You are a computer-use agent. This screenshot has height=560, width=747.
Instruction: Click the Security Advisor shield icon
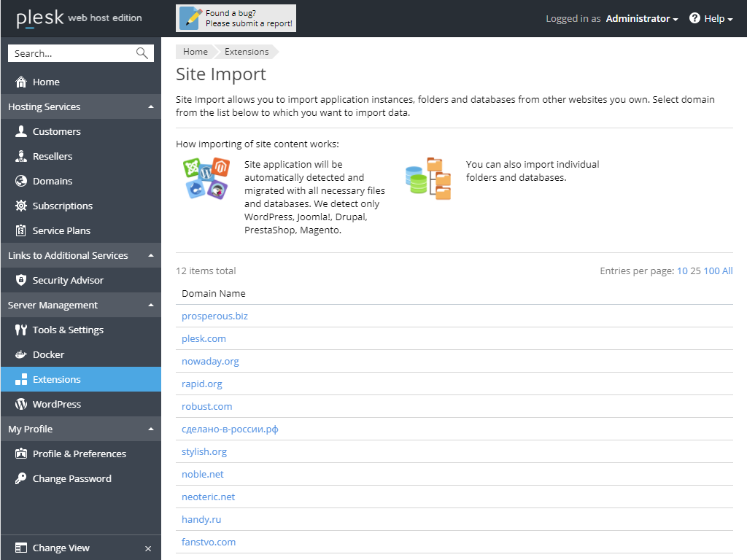tap(20, 280)
